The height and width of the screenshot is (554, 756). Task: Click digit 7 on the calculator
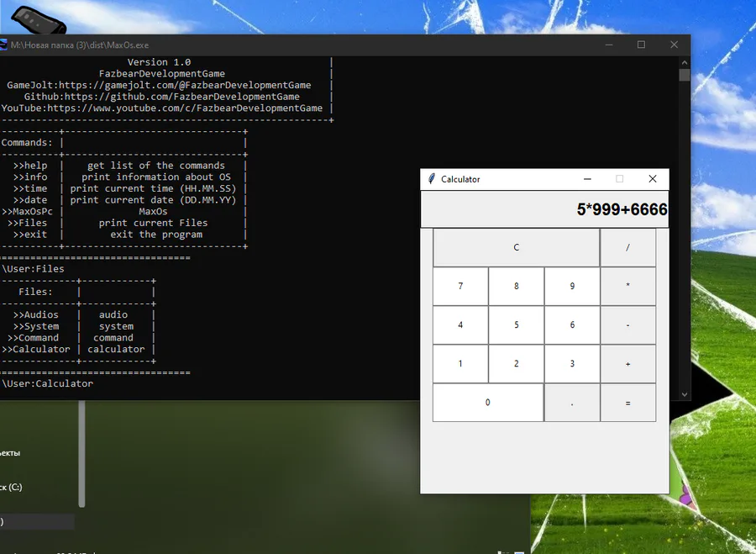(460, 286)
